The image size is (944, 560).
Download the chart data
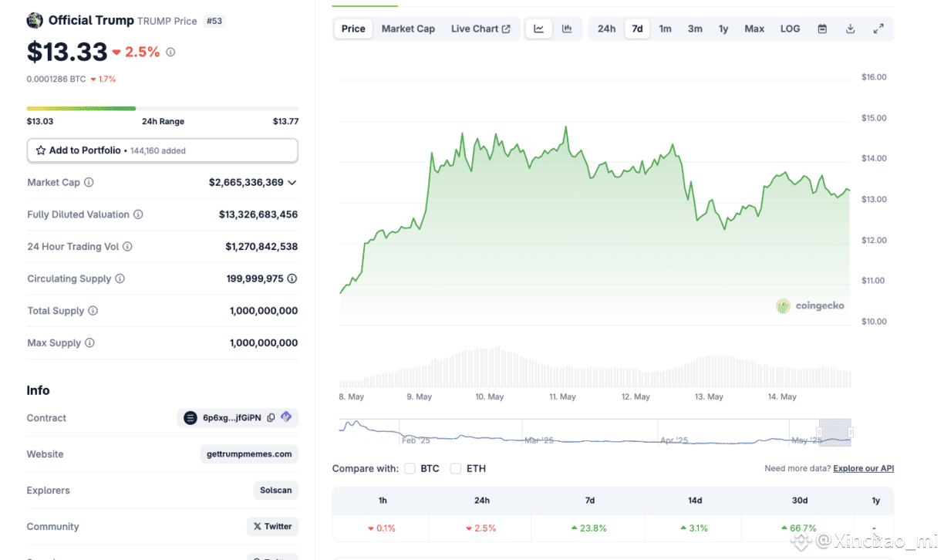pos(850,29)
